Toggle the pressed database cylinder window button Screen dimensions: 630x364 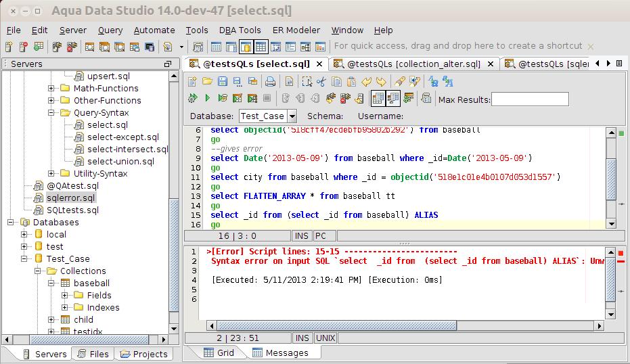246,47
